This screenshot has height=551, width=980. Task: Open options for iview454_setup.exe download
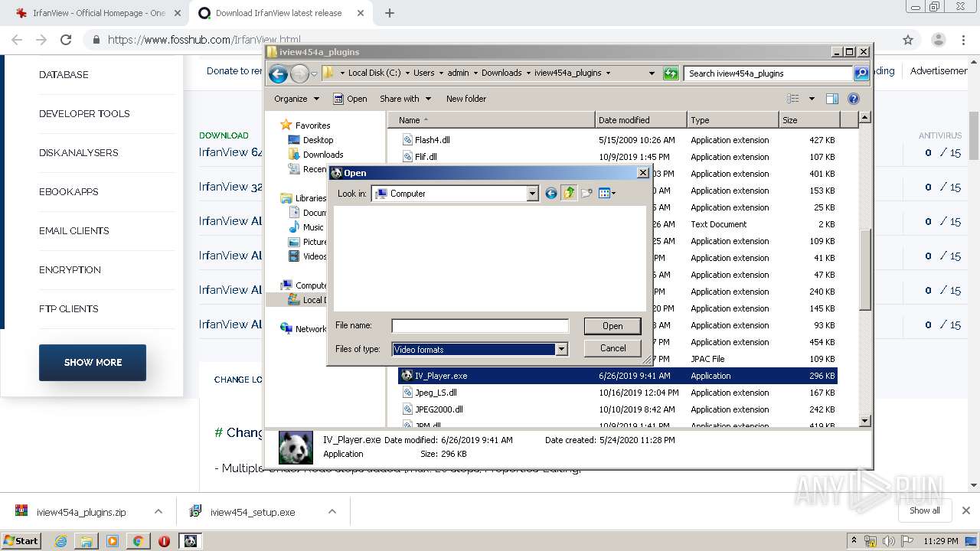tap(332, 512)
